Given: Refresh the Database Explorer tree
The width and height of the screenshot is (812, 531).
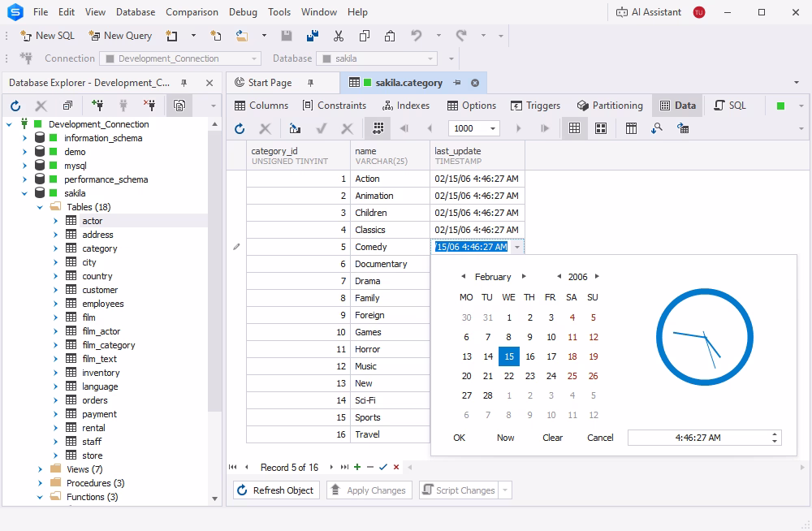Looking at the screenshot, I should 15,106.
